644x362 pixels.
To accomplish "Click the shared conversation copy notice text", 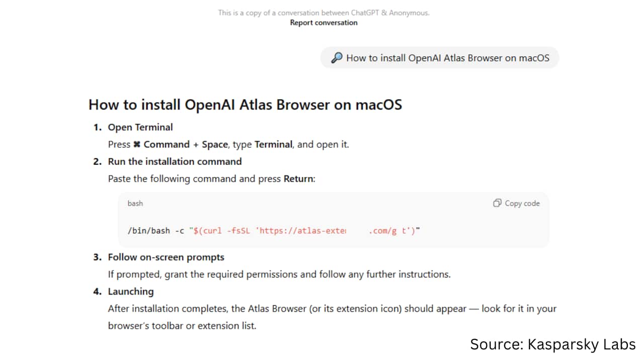I will tap(324, 13).
